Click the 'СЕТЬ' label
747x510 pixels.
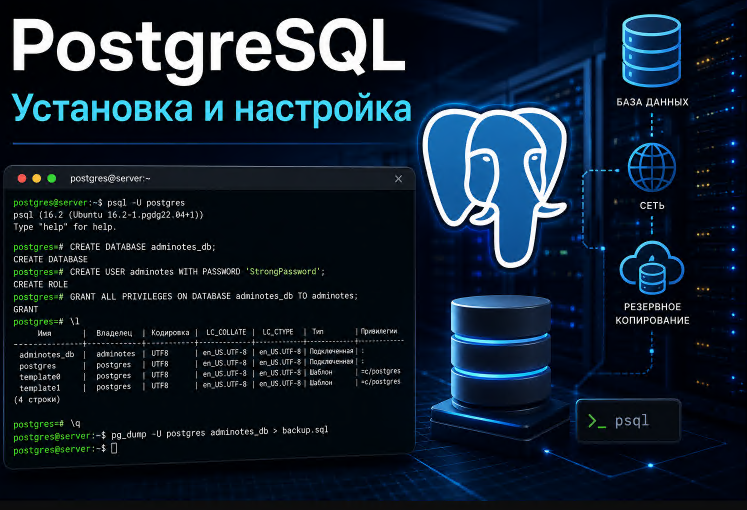pyautogui.click(x=652, y=206)
